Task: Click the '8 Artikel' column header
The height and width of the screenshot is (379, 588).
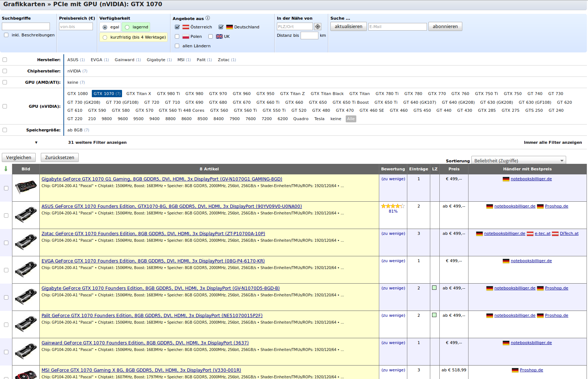Action: tap(209, 169)
